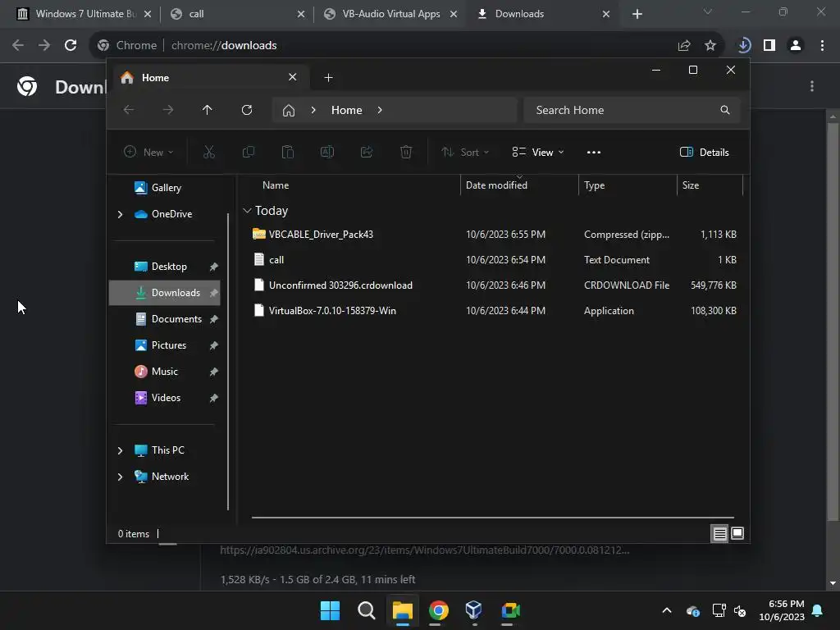Image resolution: width=840 pixels, height=630 pixels.
Task: Click the Cut scissors icon in Explorer toolbar
Action: (x=209, y=152)
